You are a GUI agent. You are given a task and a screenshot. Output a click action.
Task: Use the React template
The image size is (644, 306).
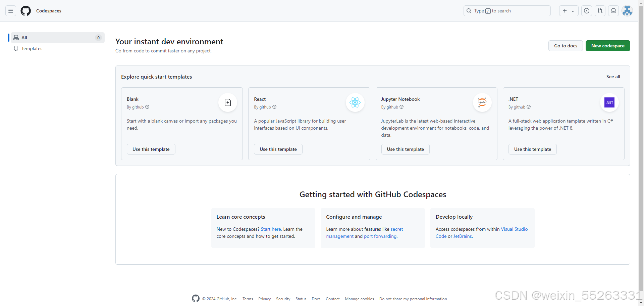[x=278, y=149]
